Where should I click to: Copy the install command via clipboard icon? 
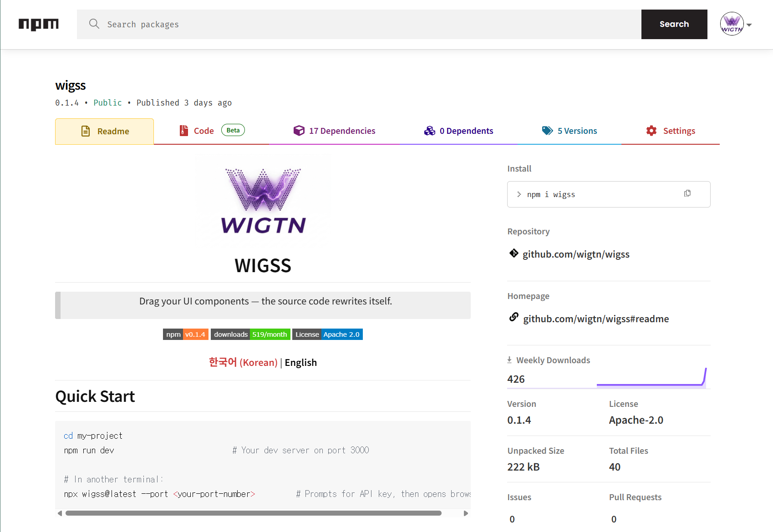(687, 193)
